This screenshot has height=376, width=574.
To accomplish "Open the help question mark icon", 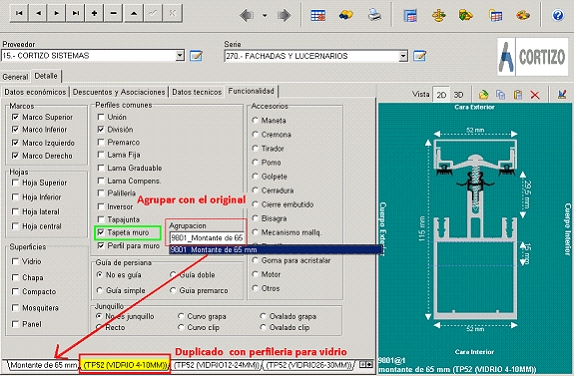I will [x=558, y=15].
